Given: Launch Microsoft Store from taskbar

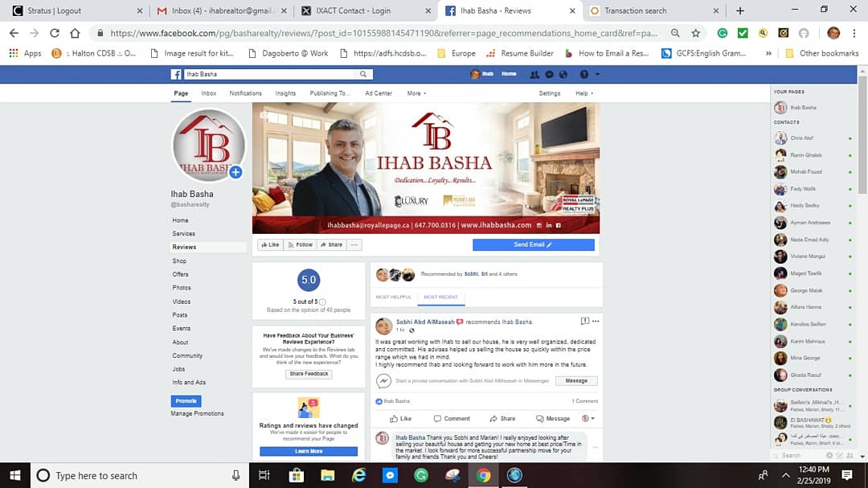Looking at the screenshot, I should tap(296, 475).
